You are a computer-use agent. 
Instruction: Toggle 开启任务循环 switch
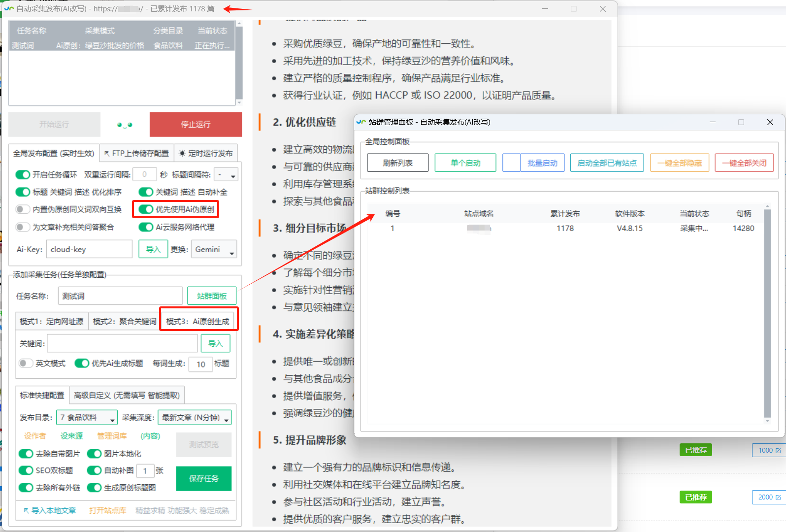[23, 175]
